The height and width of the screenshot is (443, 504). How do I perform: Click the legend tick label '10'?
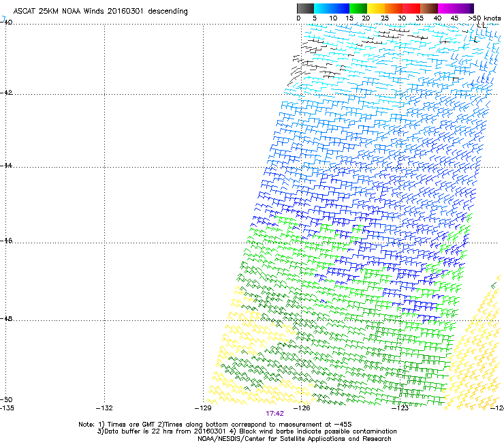(333, 18)
